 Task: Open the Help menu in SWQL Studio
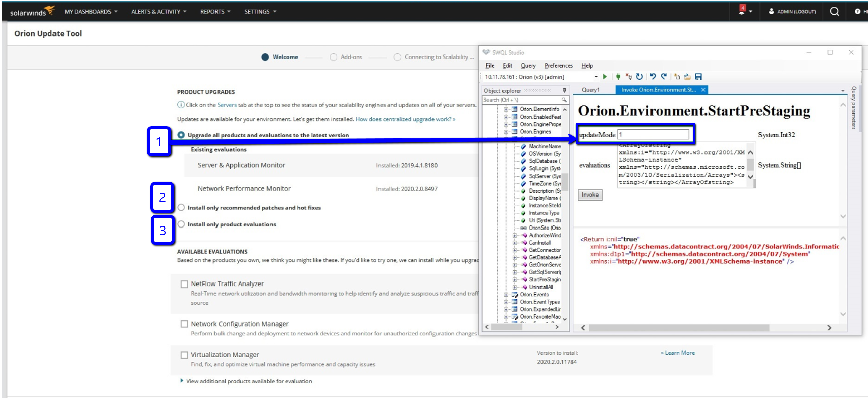point(587,66)
